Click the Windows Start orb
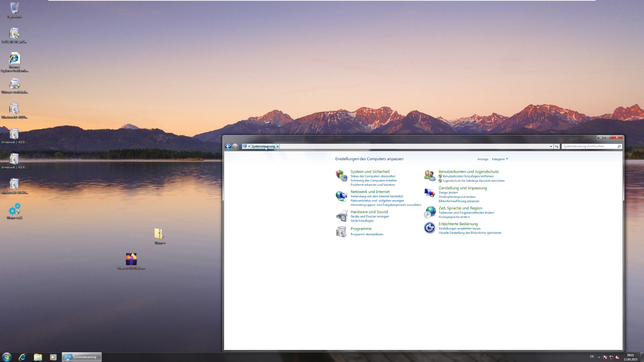Screen dimensions: 644x362 pos(6,357)
